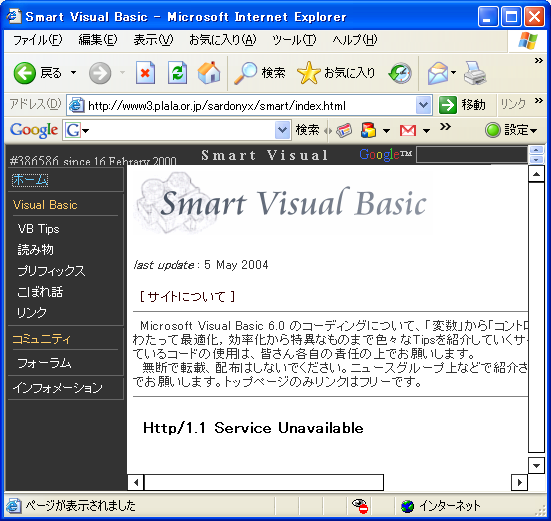This screenshot has height=521, width=551.
Task: Click the Mail envelope icon
Action: (x=438, y=73)
